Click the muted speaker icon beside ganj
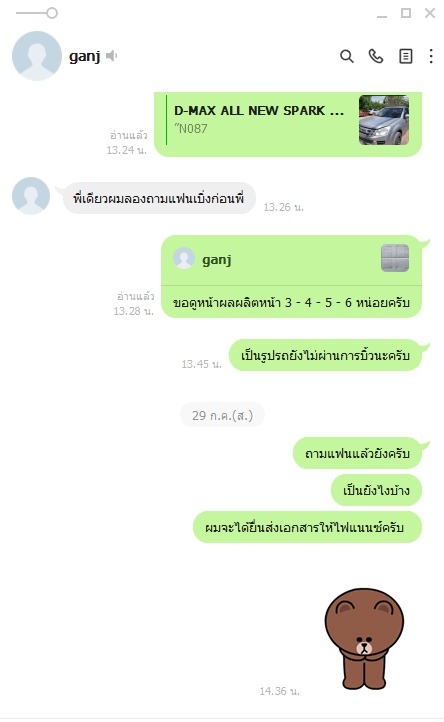The image size is (444, 722). point(111,56)
